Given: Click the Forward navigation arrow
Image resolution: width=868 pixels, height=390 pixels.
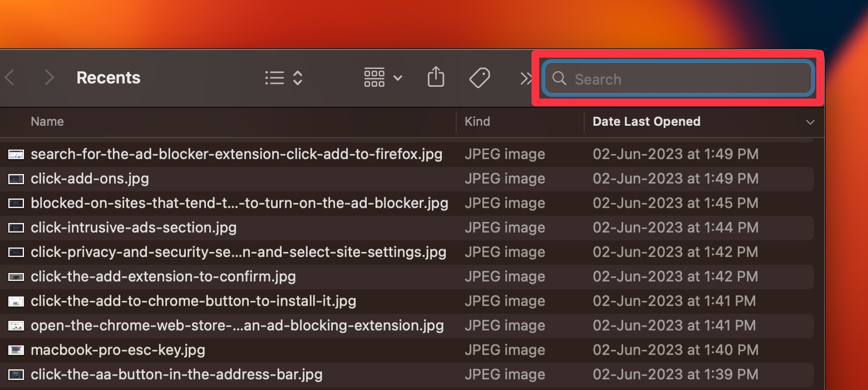Looking at the screenshot, I should coord(49,78).
